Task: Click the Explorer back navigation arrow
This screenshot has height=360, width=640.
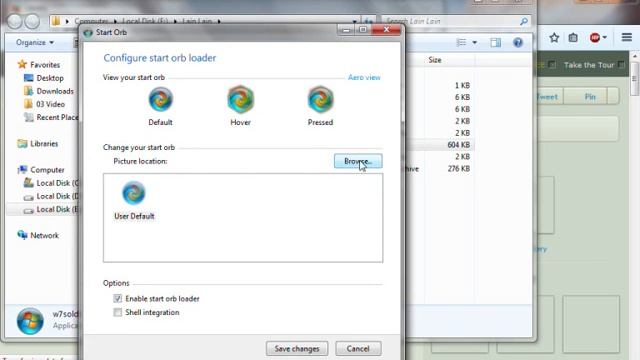Action: pyautogui.click(x=15, y=21)
